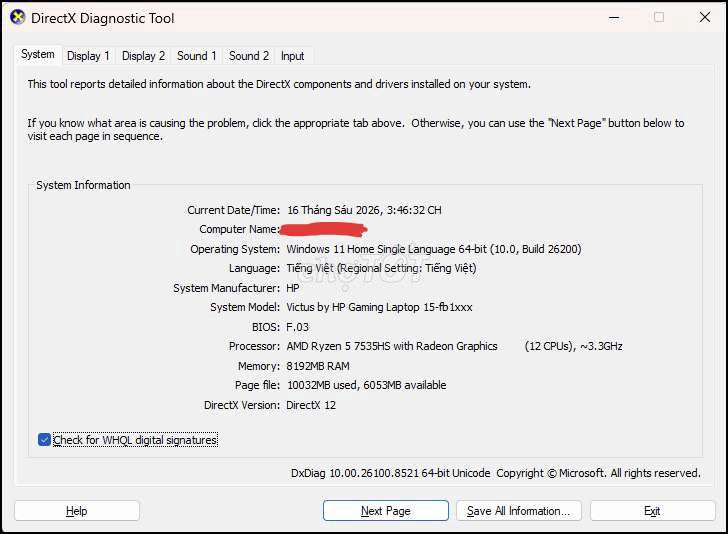Switch to the Sound 1 tab
The height and width of the screenshot is (534, 728).
196,56
